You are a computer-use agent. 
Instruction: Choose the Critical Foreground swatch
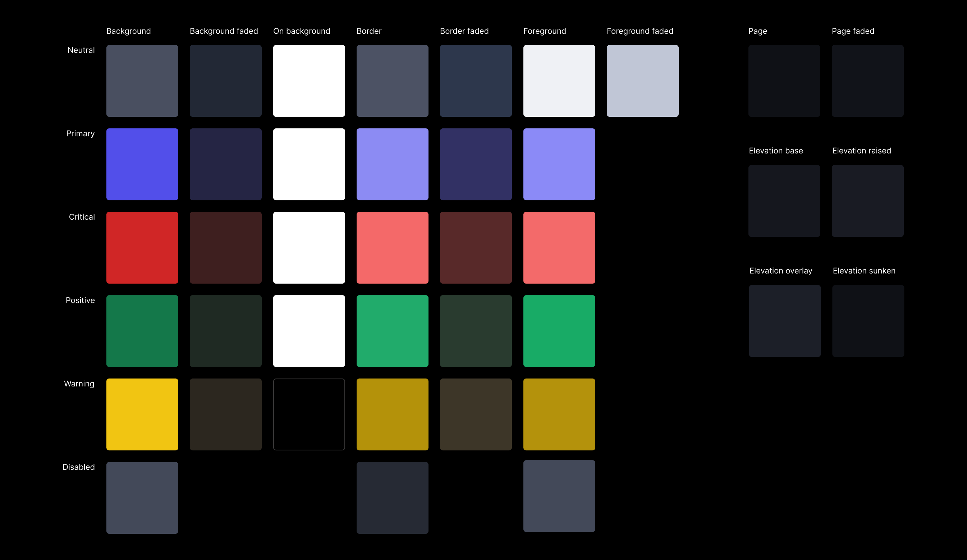[559, 248]
